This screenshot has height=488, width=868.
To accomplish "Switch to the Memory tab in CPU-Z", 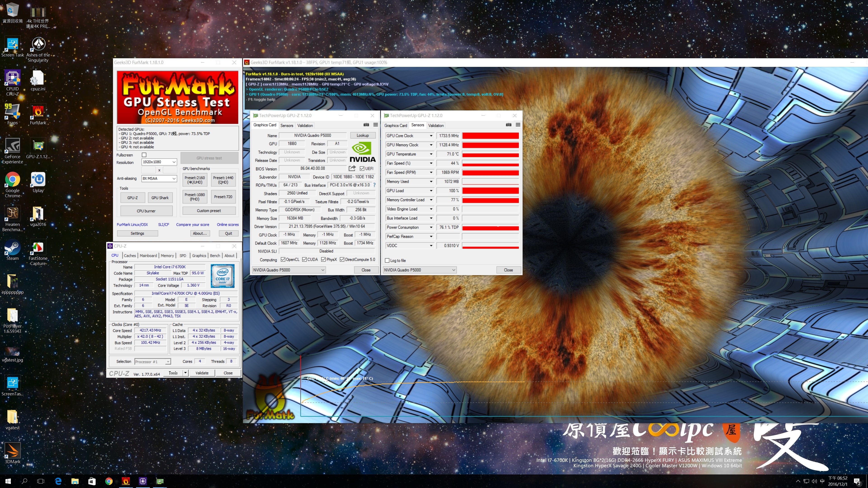I will (x=167, y=256).
